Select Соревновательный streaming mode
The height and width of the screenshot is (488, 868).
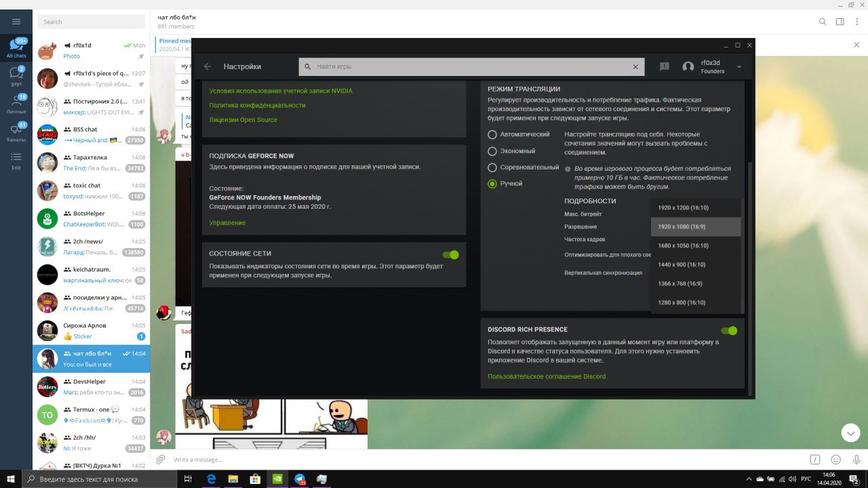click(492, 167)
